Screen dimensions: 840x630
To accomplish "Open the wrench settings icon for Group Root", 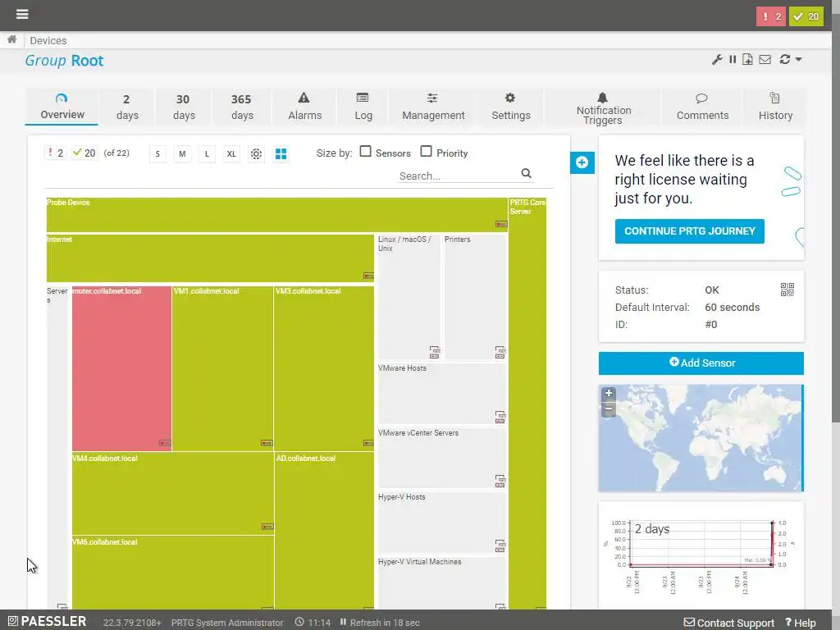I will click(717, 59).
